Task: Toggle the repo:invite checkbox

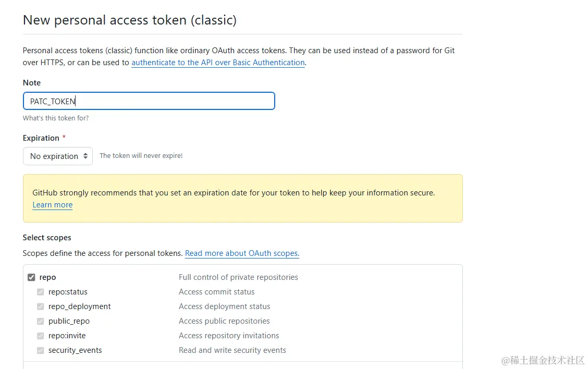Action: (40, 336)
